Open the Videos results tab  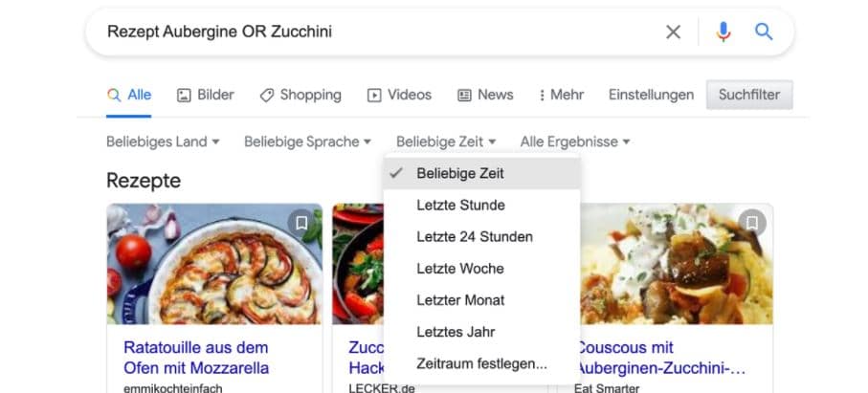pyautogui.click(x=399, y=95)
